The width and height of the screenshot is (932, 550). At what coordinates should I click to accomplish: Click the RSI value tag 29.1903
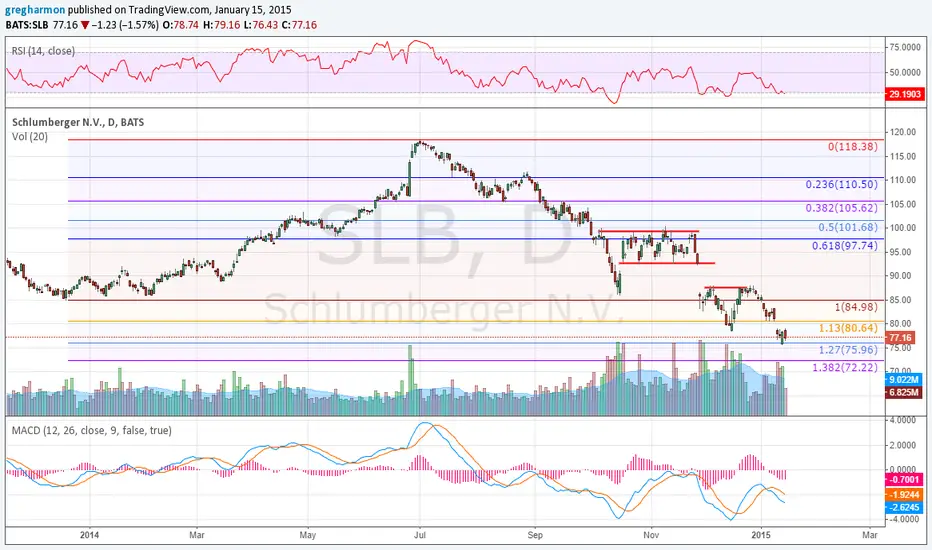pyautogui.click(x=905, y=94)
